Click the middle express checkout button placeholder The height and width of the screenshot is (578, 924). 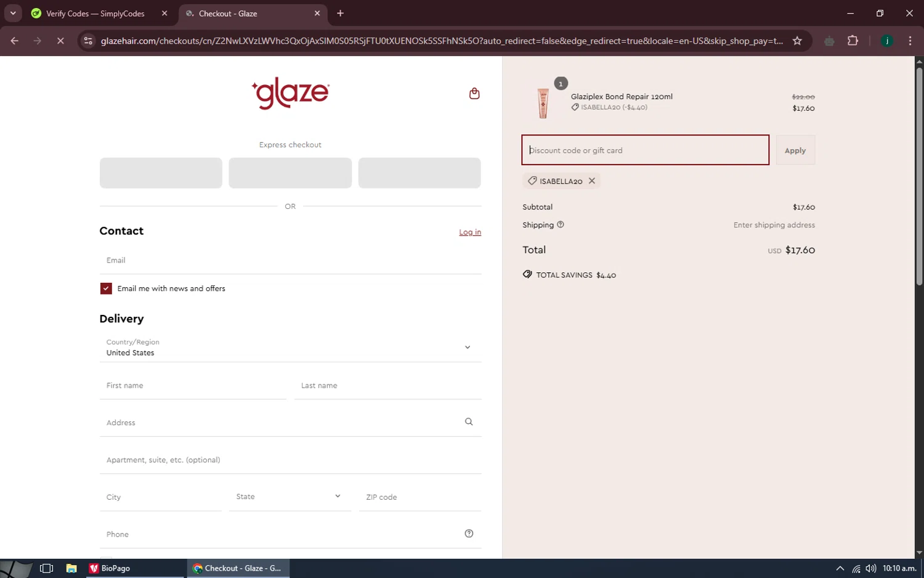point(290,173)
